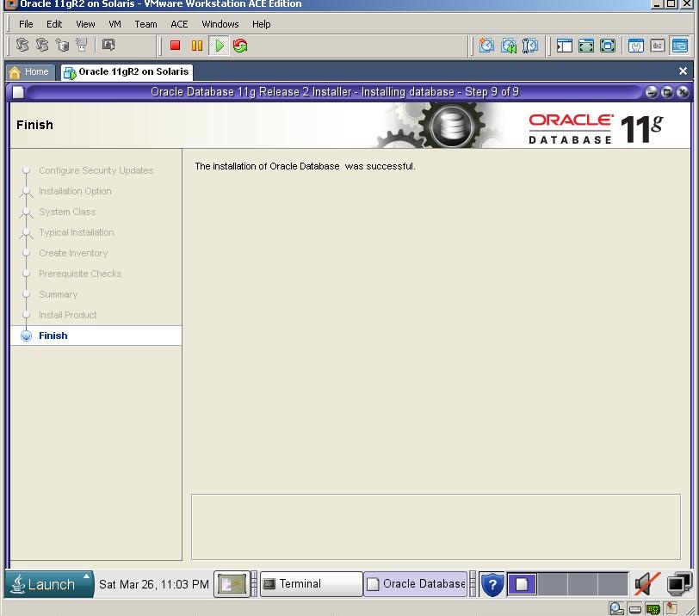Select the Oracle 11gR2 on Solaris tab
This screenshot has width=699, height=616.
pos(127,72)
